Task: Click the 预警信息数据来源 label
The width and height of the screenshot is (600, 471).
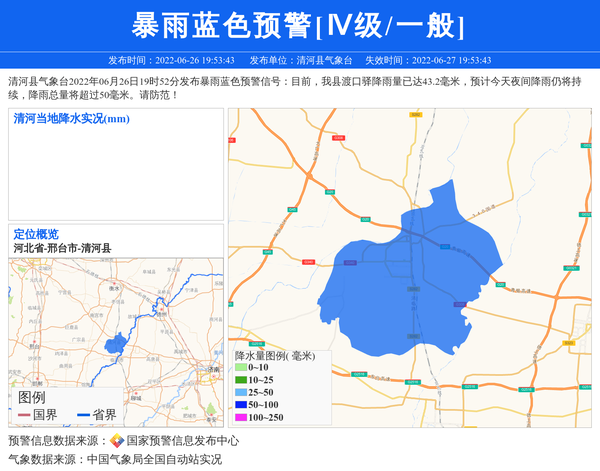Action: coord(57,441)
